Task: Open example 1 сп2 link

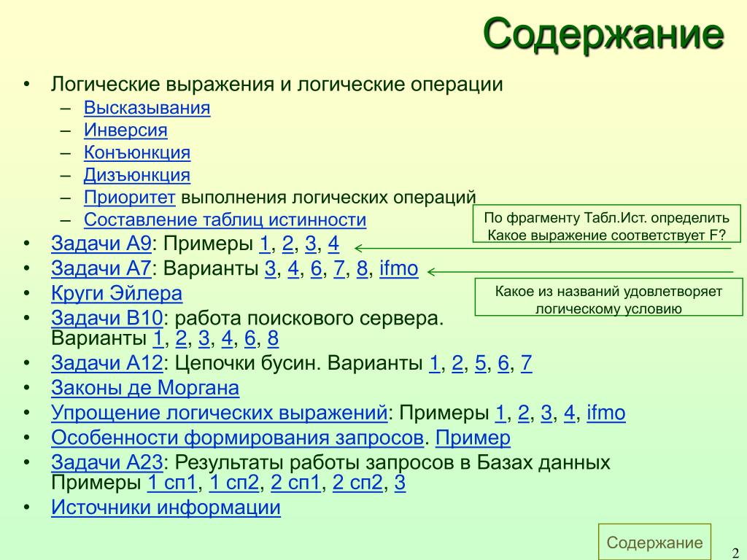Action: (234, 483)
